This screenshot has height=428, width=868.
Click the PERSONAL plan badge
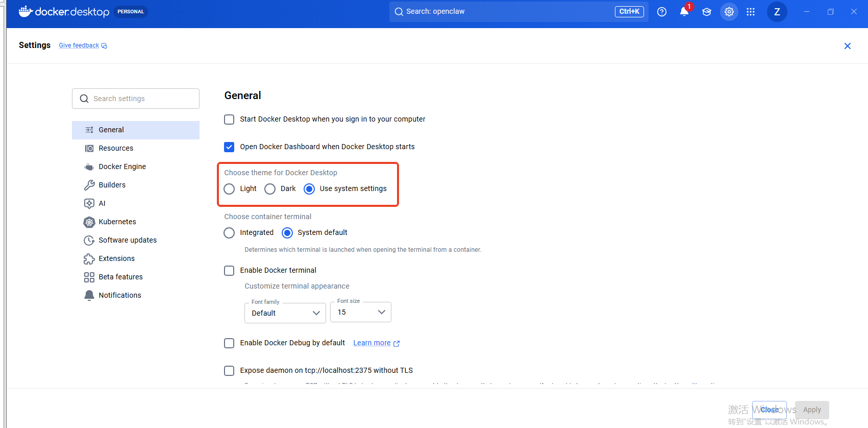coord(131,12)
